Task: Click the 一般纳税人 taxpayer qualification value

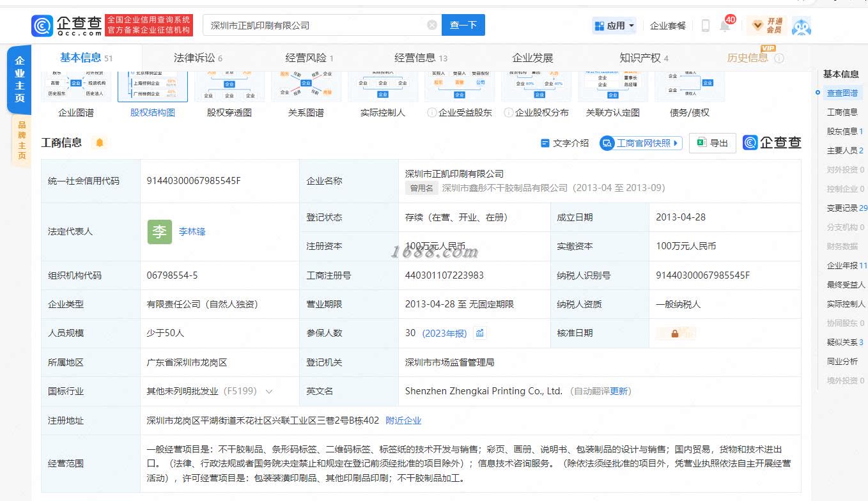Action: [x=678, y=304]
